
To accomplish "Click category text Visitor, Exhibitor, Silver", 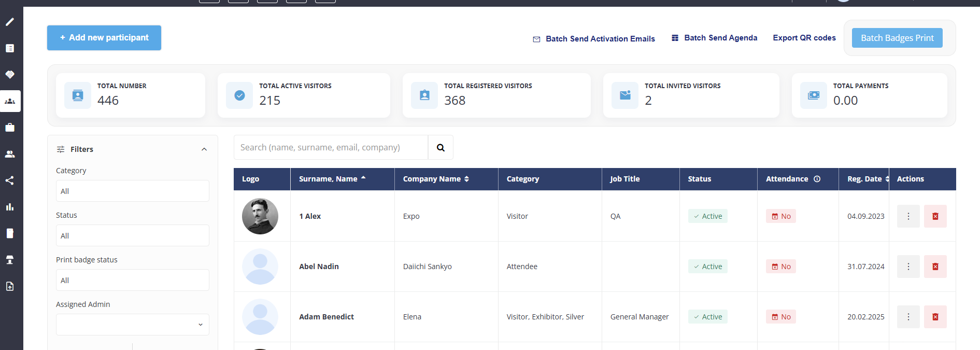I will click(545, 317).
